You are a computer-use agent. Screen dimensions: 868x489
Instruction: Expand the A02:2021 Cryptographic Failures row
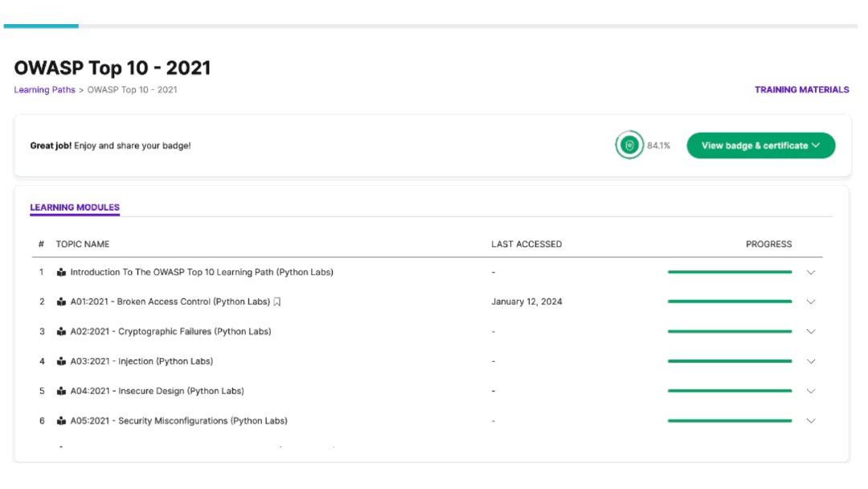pos(811,331)
